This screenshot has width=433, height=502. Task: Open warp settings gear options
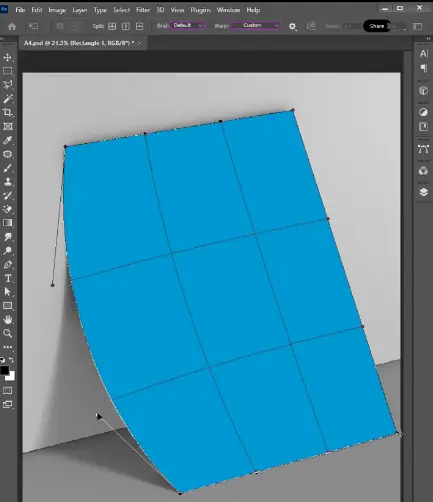(292, 26)
